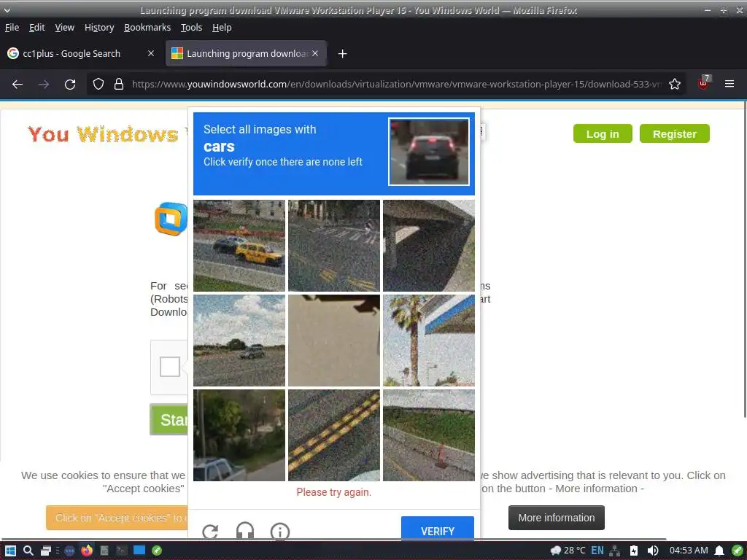Open volume control in tray

pyautogui.click(x=653, y=551)
